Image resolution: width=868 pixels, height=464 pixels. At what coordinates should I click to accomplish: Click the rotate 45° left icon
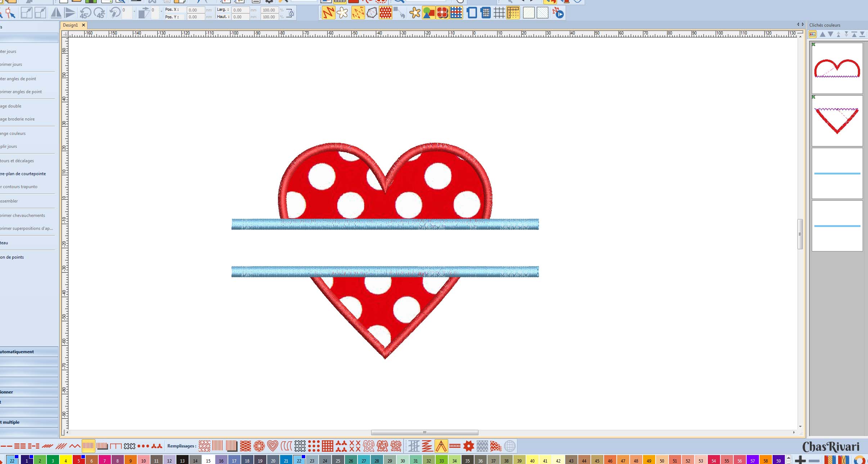pos(85,13)
